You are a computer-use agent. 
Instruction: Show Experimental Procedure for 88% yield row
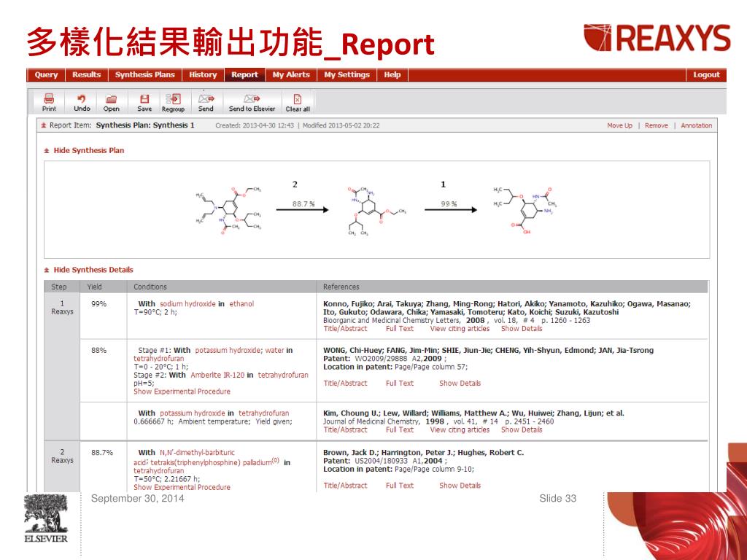(182, 392)
